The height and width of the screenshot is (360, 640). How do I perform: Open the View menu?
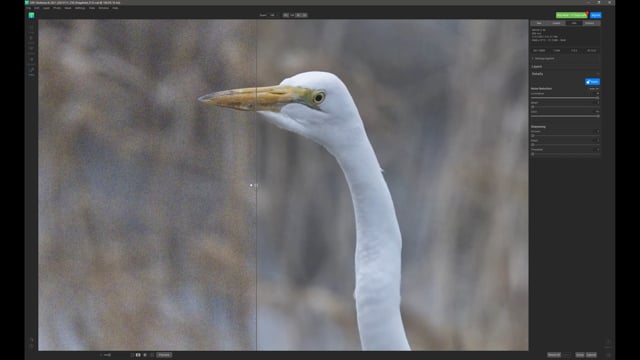click(x=92, y=8)
